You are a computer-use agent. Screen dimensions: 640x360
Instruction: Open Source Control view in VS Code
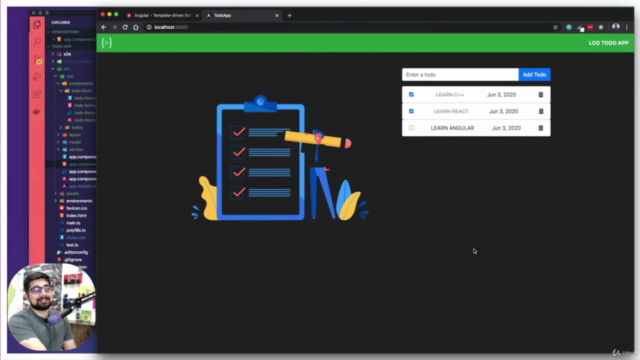tap(37, 60)
